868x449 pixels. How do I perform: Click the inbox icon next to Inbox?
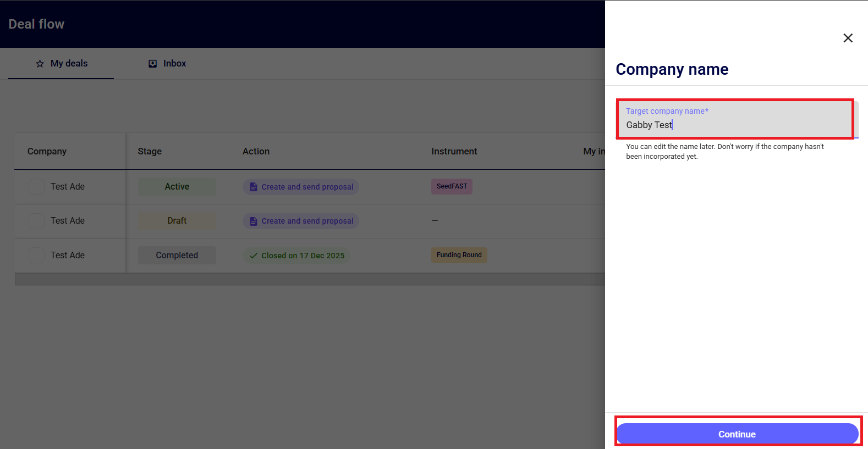tap(153, 64)
